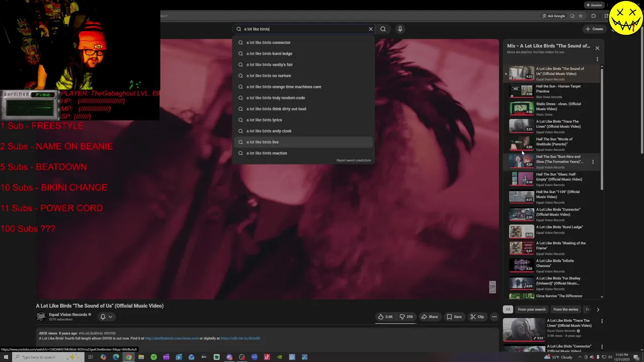Open the recommended 'Trace The Lines' video thumbnail
This screenshot has width=644, height=362.
[523, 330]
